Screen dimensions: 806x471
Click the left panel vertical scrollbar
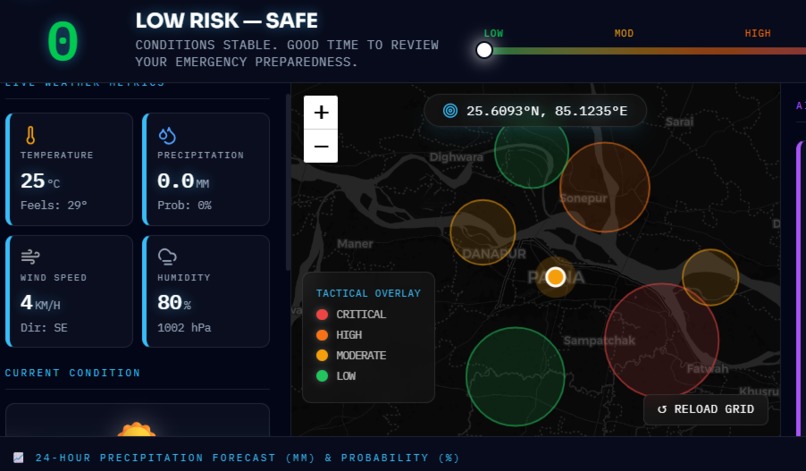tap(288, 182)
